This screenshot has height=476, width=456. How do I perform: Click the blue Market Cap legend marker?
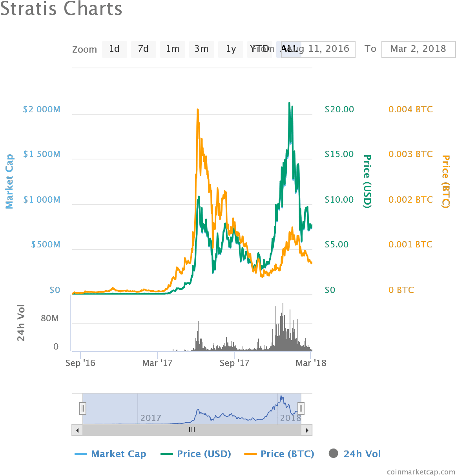pyautogui.click(x=80, y=454)
